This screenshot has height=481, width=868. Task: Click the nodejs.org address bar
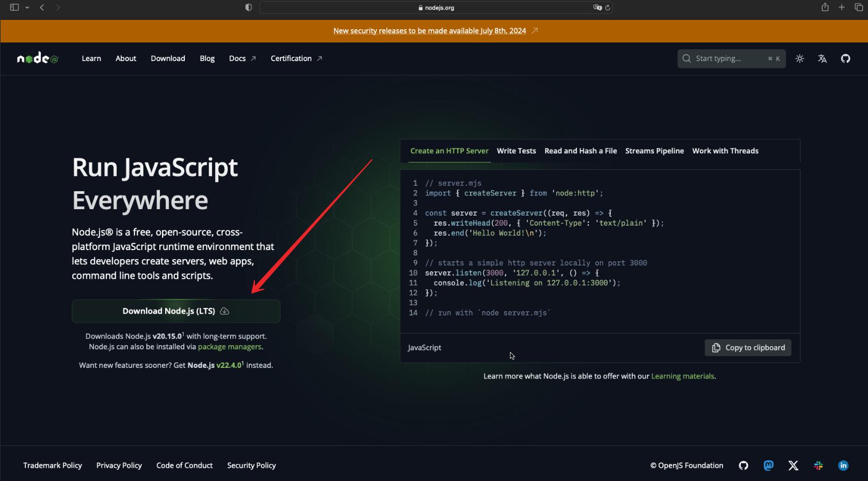tap(436, 7)
